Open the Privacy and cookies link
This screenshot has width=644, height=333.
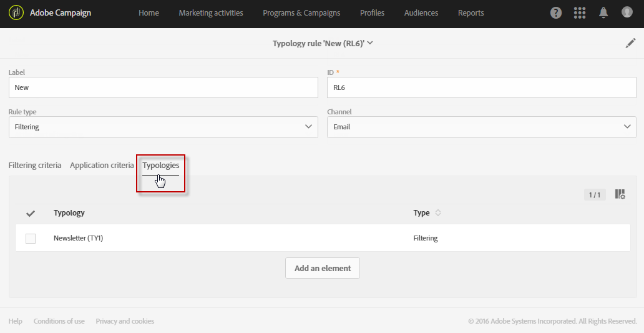pyautogui.click(x=125, y=321)
